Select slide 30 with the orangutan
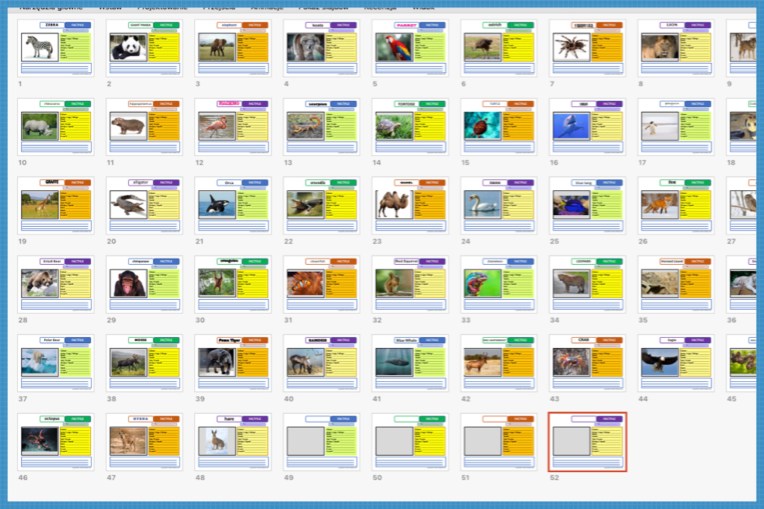The width and height of the screenshot is (764, 509). [x=233, y=284]
